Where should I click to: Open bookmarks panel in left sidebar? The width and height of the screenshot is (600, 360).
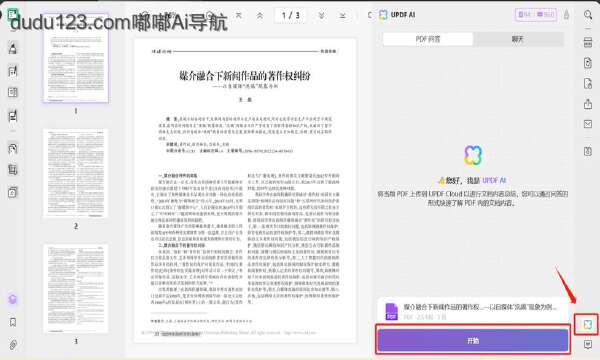[13, 322]
